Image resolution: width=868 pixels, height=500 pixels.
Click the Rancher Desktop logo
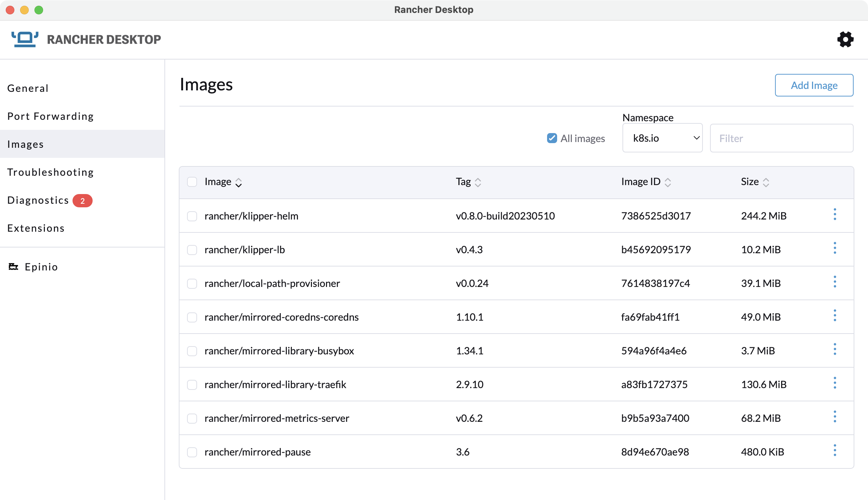[24, 39]
